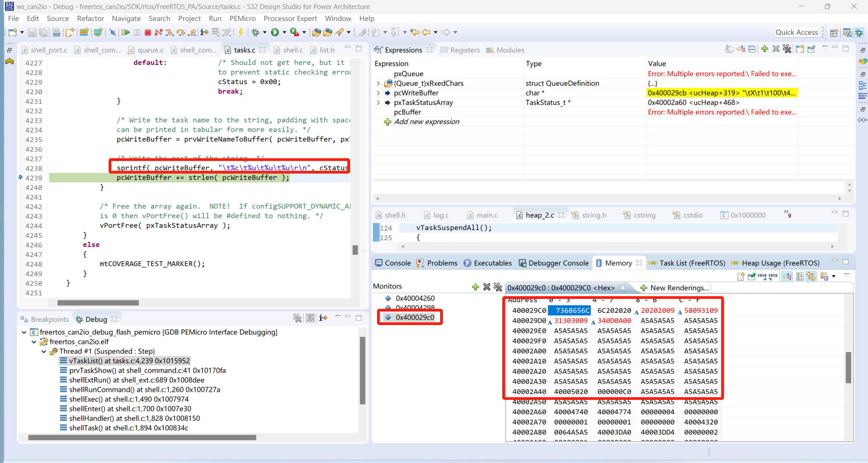
Task: Toggle Instruction Stepping Mode button
Action: 205,32
